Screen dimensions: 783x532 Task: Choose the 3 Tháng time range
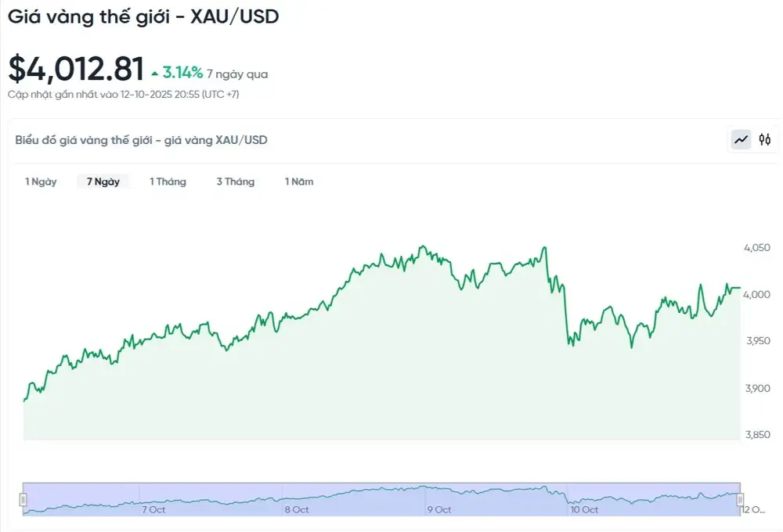tap(235, 182)
